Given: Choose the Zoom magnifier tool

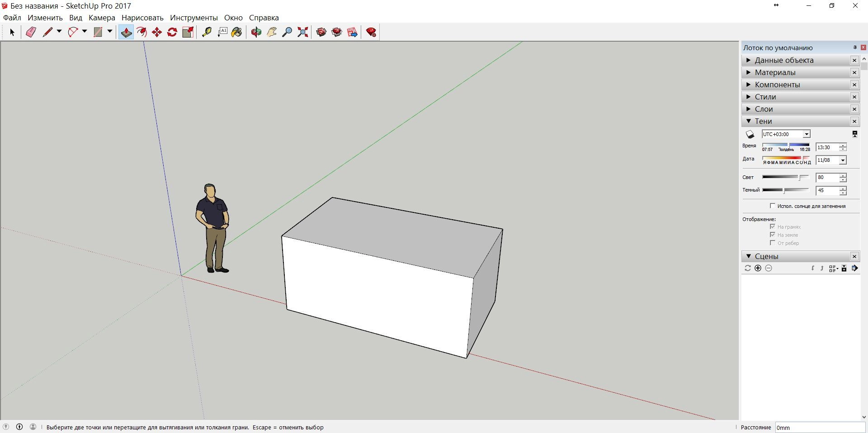Looking at the screenshot, I should [287, 32].
